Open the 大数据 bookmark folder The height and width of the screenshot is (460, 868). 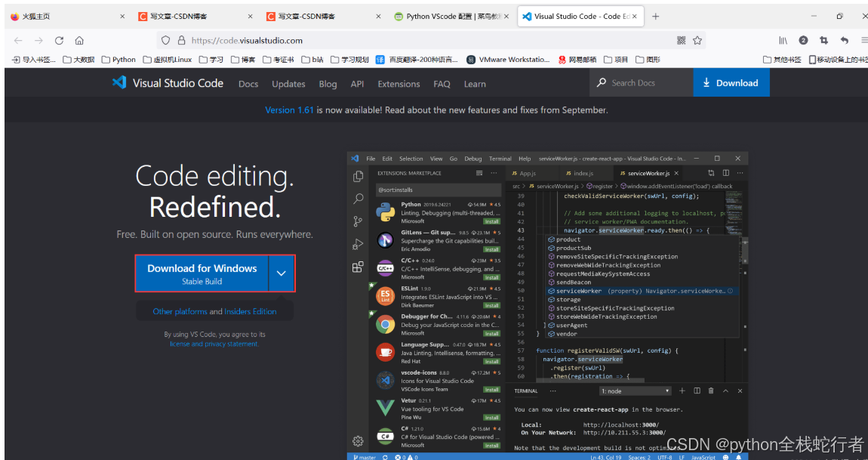78,60
